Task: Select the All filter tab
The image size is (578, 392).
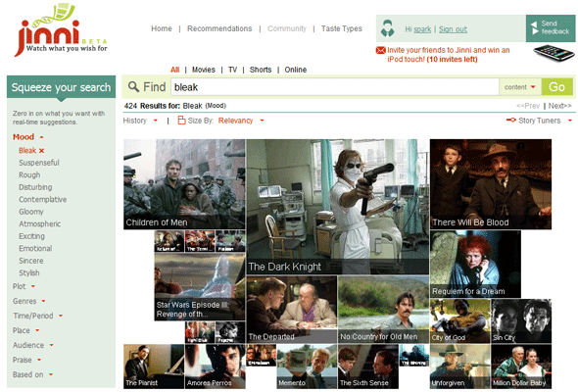Action: pos(174,70)
